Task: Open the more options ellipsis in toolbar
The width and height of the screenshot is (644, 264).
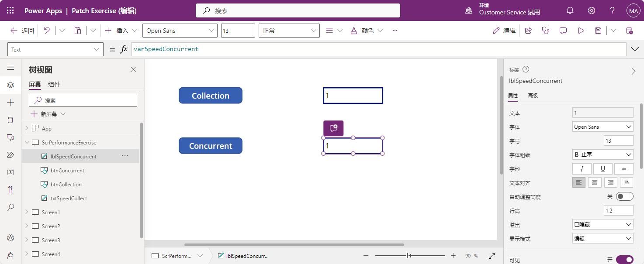Action: click(395, 31)
